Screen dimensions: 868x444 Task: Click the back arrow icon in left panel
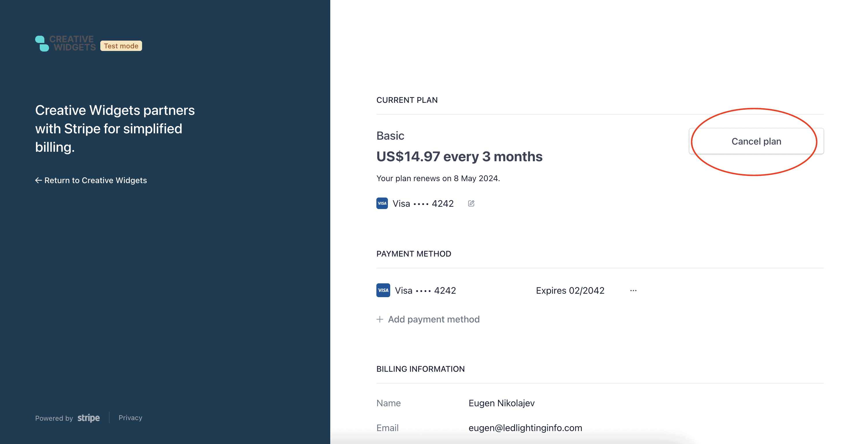tap(38, 181)
